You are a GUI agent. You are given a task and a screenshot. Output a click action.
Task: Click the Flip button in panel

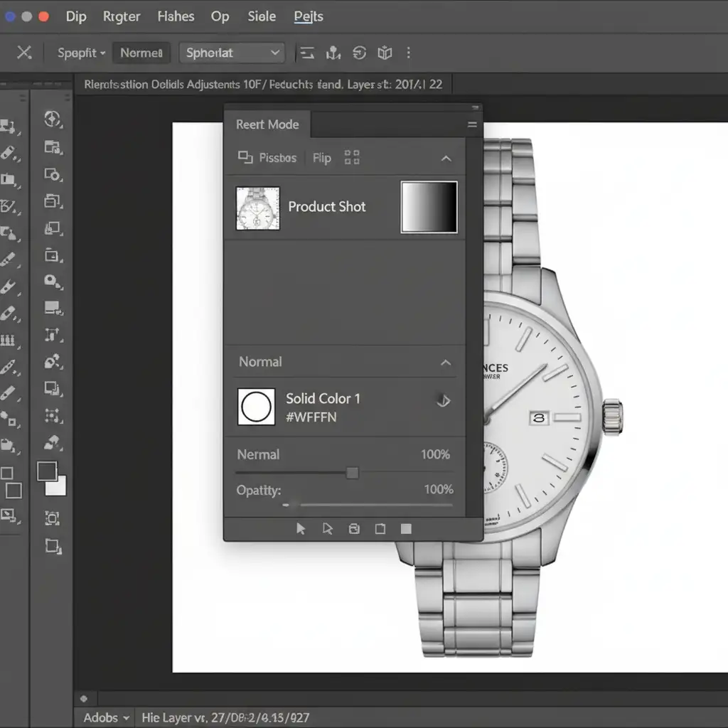tap(322, 158)
